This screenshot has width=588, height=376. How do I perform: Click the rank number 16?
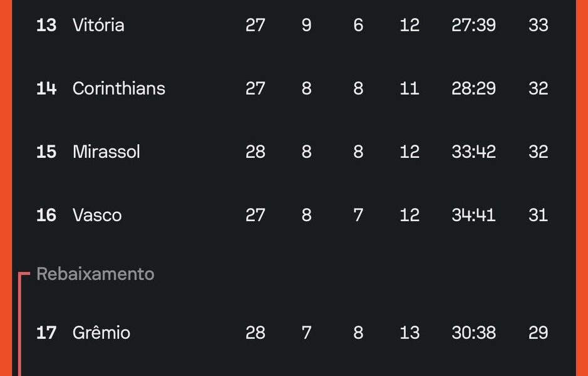[46, 216]
